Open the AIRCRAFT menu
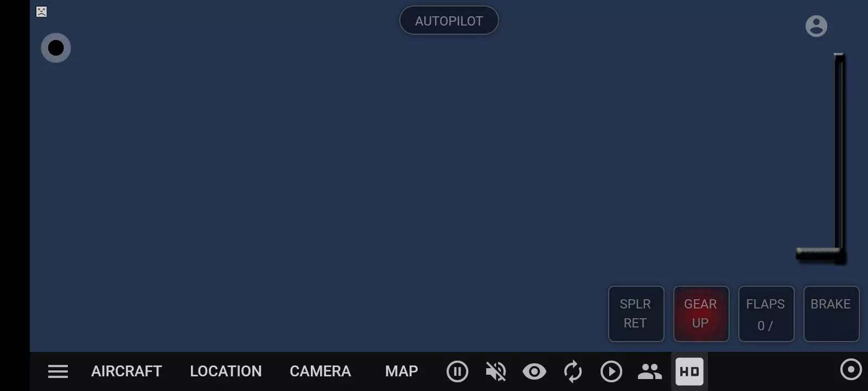Image resolution: width=868 pixels, height=391 pixels. (x=126, y=371)
